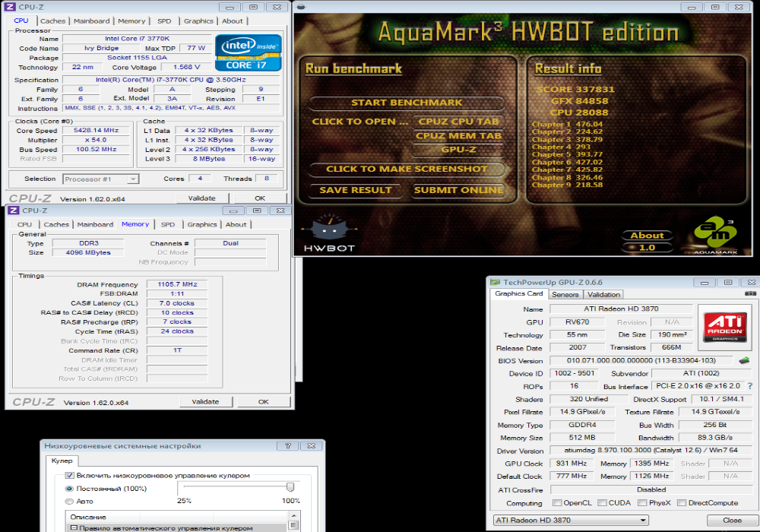This screenshot has width=760, height=532.
Task: Click the SCORE 337831 result text
Action: 575,90
